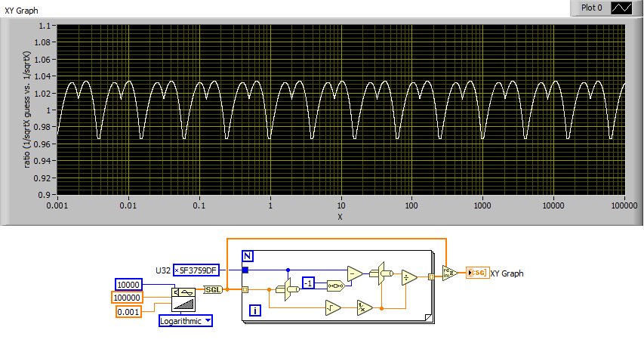Click the hex radix indicator on U32 constant
Screen dimensions: 644x352
click(177, 270)
